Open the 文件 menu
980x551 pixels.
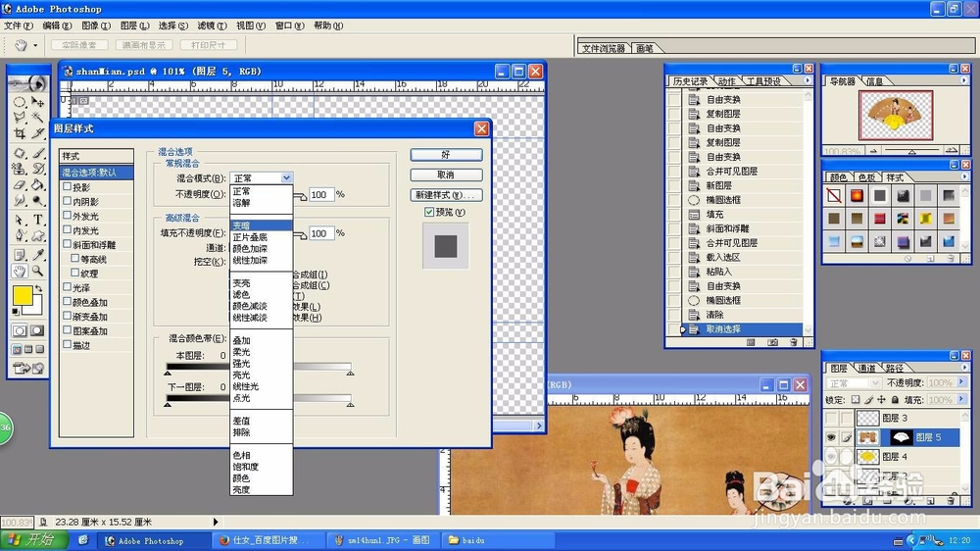tap(18, 25)
